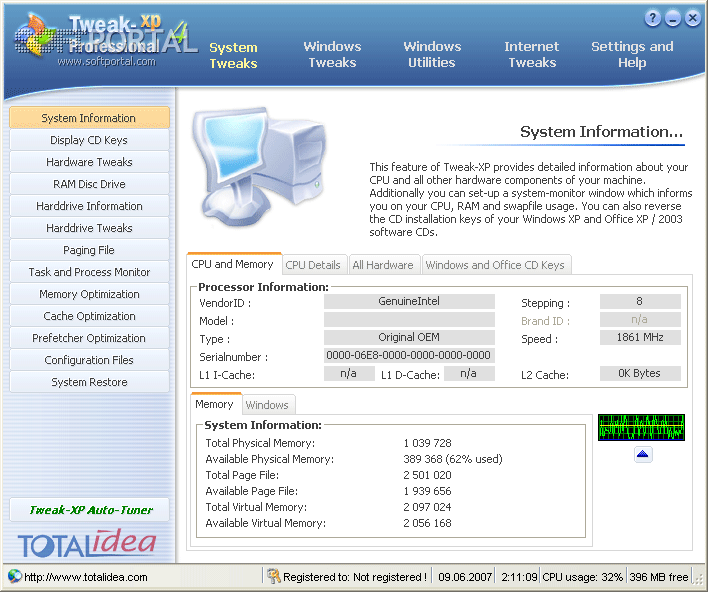The height and width of the screenshot is (592, 708).
Task: Open the System Tweaks section
Action: pyautogui.click(x=233, y=55)
